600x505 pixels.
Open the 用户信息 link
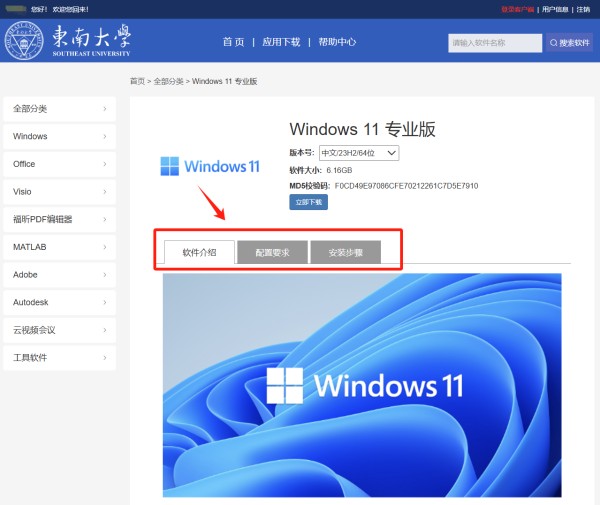(x=555, y=9)
